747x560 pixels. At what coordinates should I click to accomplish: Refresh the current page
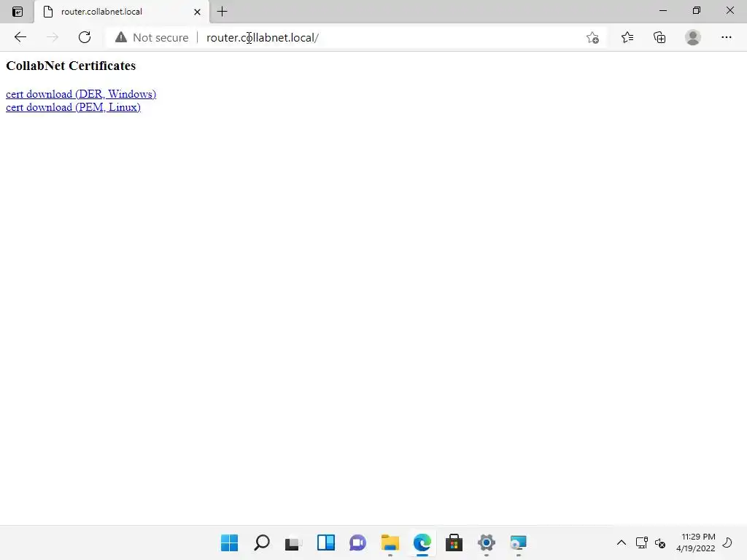[85, 37]
